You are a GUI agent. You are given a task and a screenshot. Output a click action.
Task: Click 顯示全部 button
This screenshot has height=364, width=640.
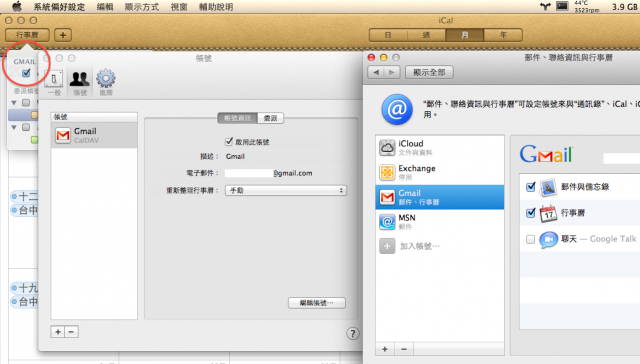coord(429,72)
